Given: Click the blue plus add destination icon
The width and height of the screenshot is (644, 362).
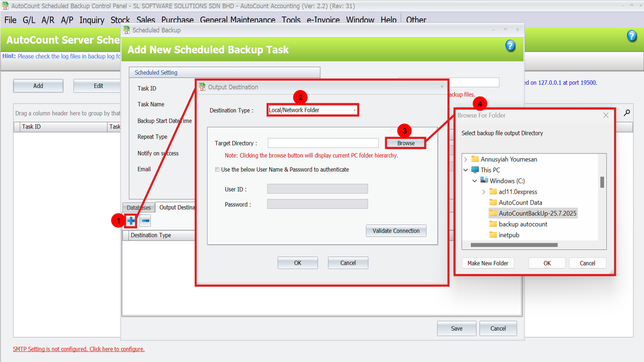Looking at the screenshot, I should pyautogui.click(x=131, y=221).
